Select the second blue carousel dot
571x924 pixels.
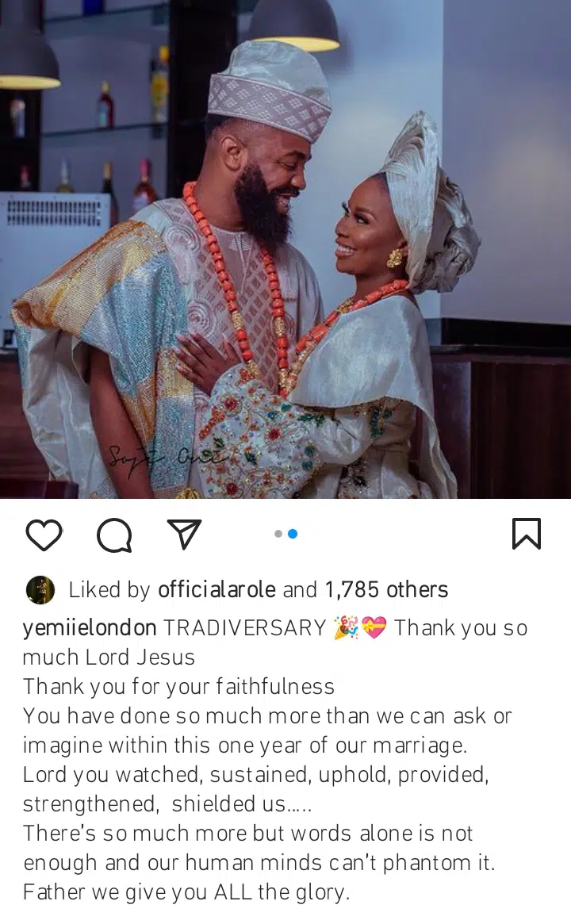[x=293, y=534]
